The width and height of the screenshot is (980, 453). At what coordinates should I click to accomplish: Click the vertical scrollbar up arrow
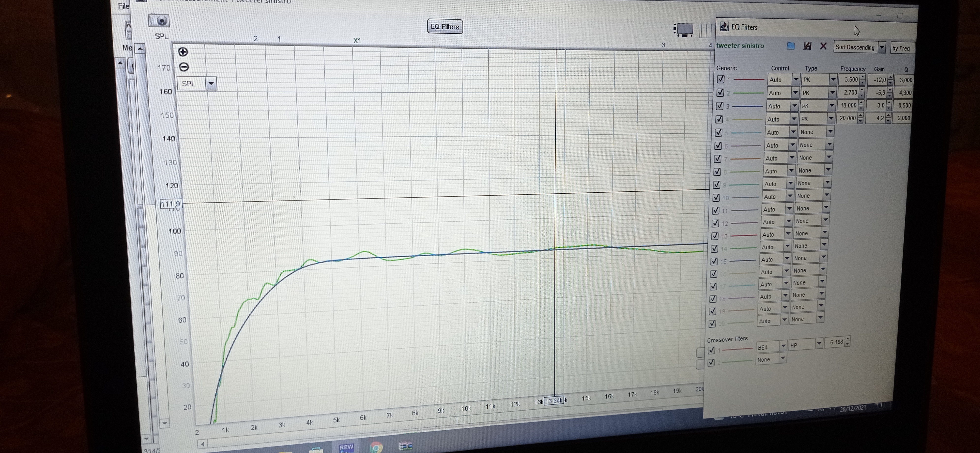tap(140, 49)
